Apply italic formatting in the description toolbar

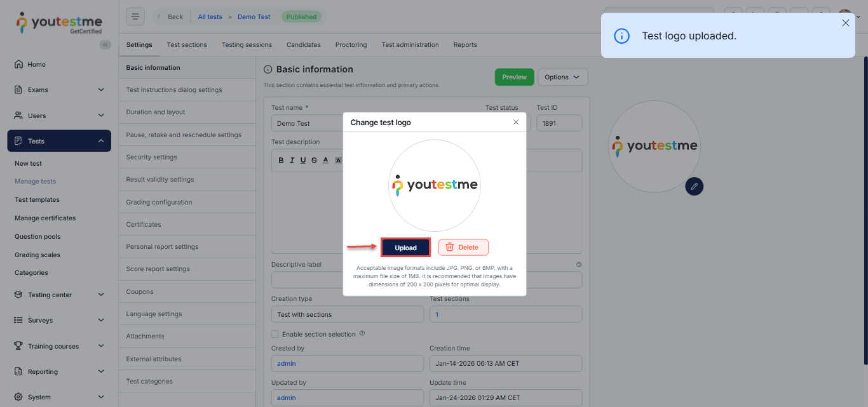pos(292,160)
